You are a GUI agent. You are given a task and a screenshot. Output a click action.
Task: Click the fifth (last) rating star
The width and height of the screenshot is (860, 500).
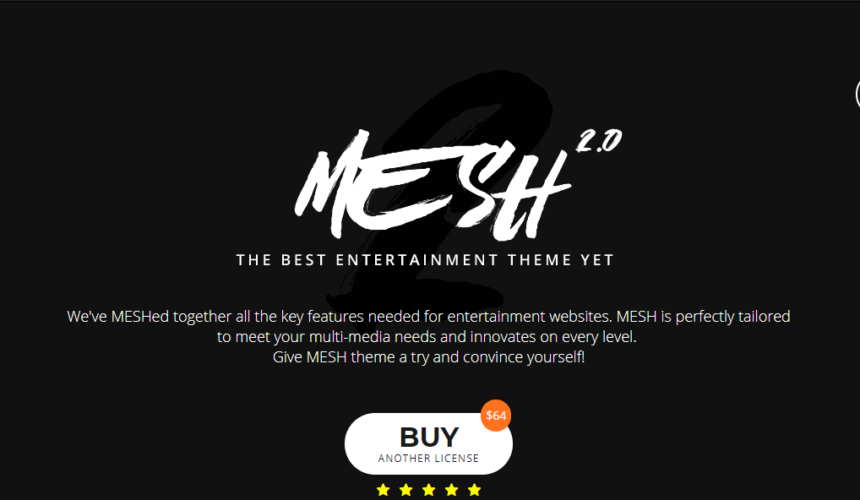(x=474, y=490)
